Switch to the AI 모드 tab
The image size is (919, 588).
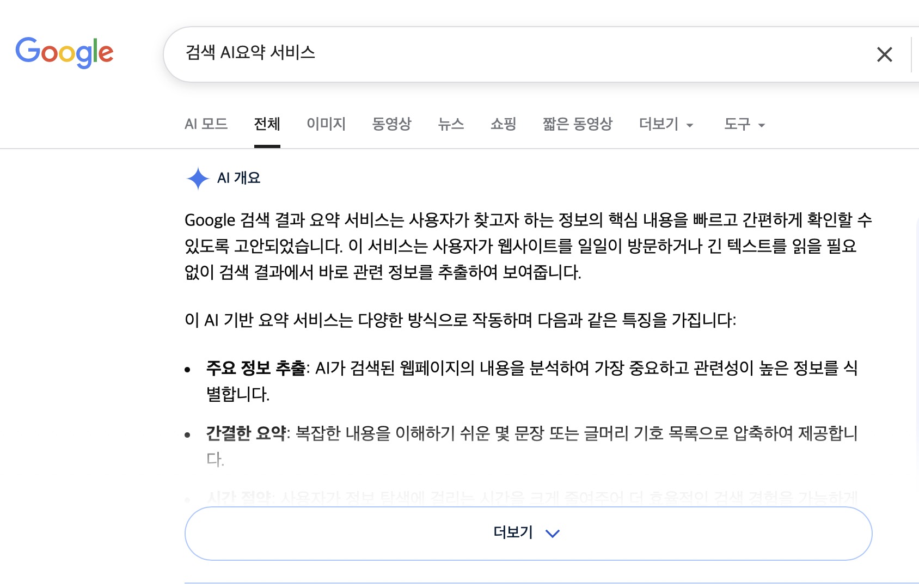point(206,124)
